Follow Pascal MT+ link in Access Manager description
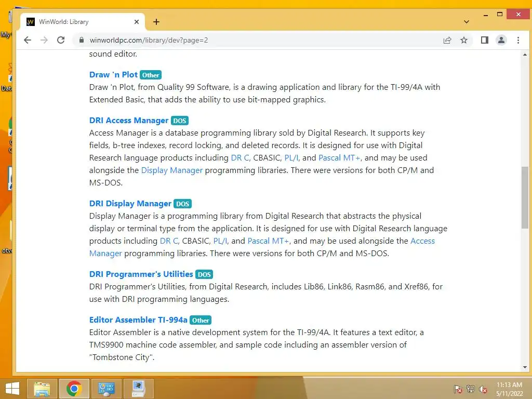The width and height of the screenshot is (532, 399). 339,158
